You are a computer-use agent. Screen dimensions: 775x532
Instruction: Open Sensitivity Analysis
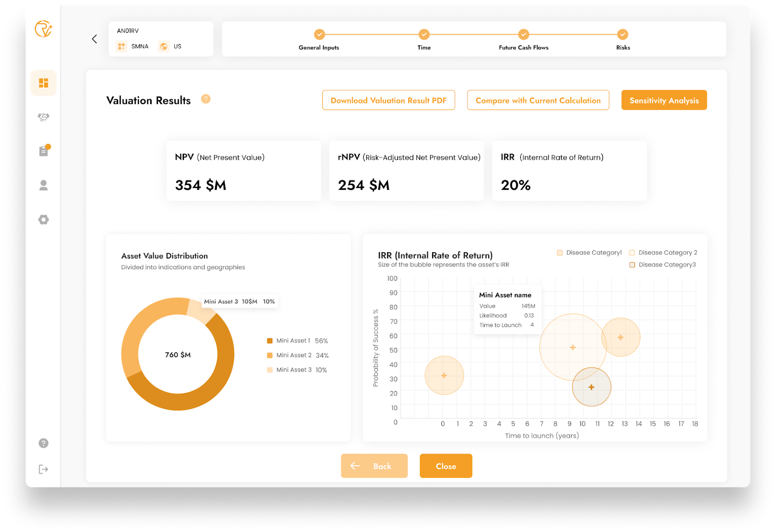click(664, 100)
